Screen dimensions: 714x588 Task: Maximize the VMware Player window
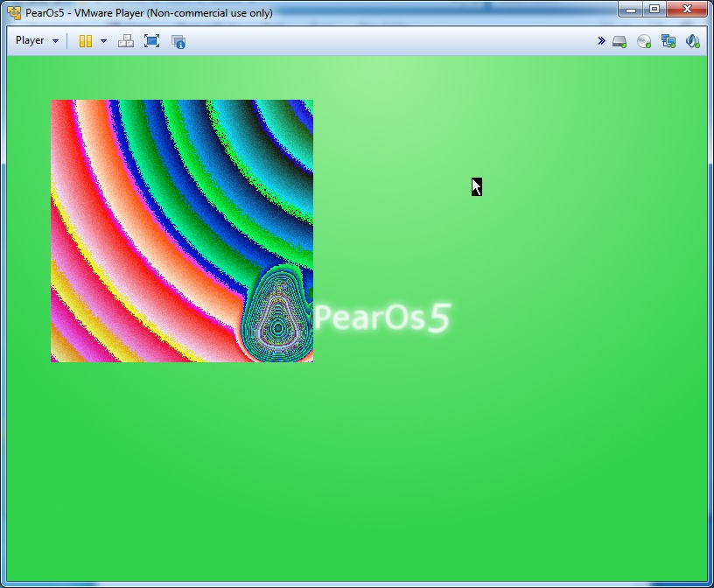coord(654,10)
